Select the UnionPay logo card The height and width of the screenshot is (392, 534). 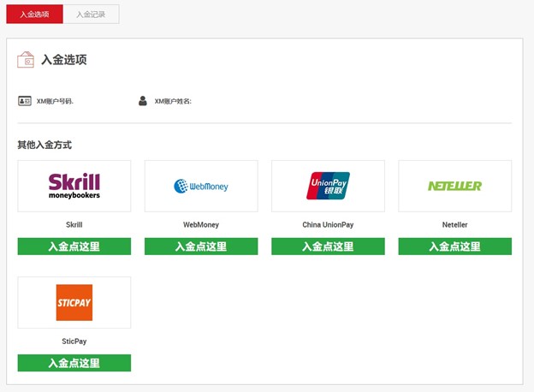click(328, 186)
